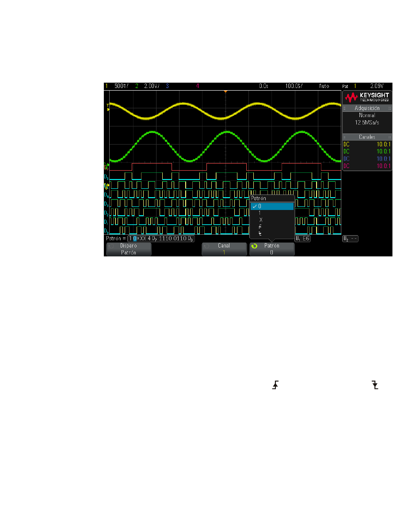Click pink DC 10.0:1 channel row

point(367,166)
